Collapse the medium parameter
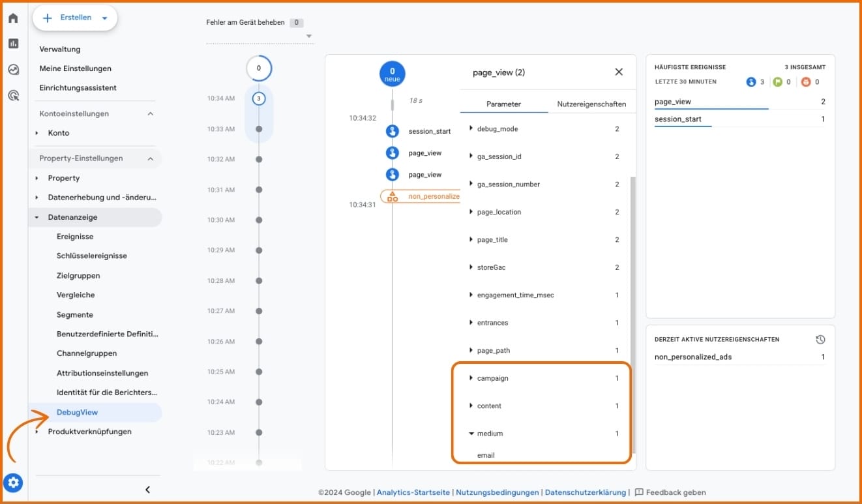Viewport: 862px width, 504px height. 471,434
